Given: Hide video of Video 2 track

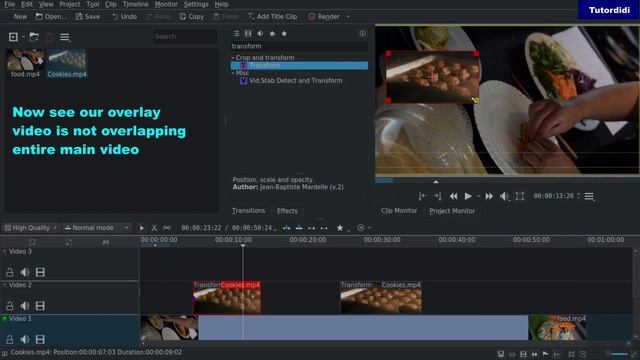Looking at the screenshot, I should click(x=40, y=306).
